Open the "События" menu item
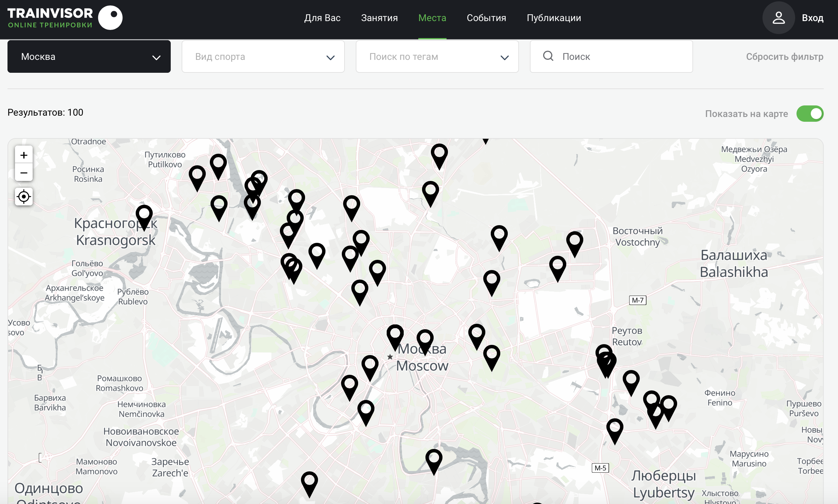Viewport: 838px width, 504px height. point(486,18)
